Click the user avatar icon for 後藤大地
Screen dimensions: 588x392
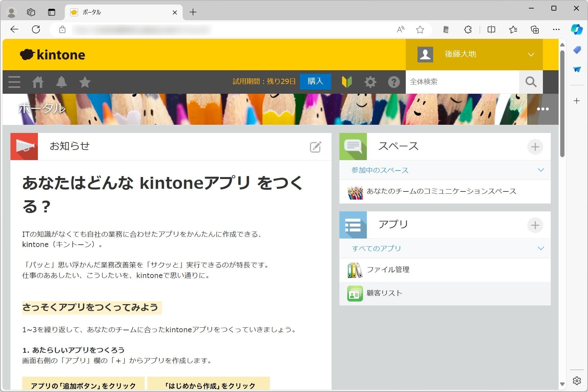point(425,54)
